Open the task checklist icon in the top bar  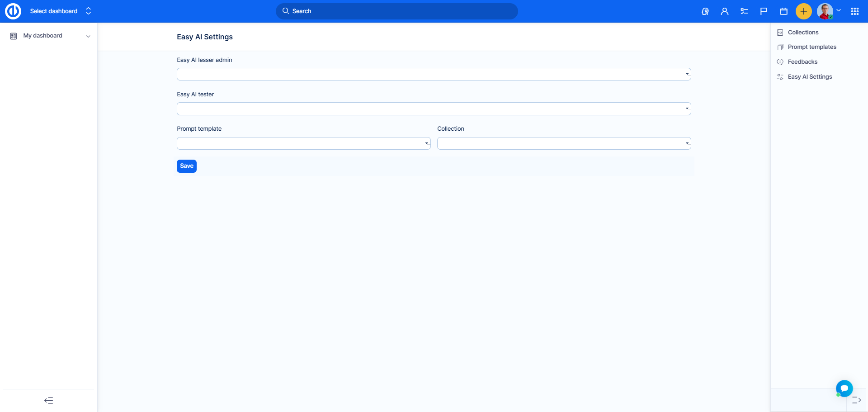pos(744,11)
